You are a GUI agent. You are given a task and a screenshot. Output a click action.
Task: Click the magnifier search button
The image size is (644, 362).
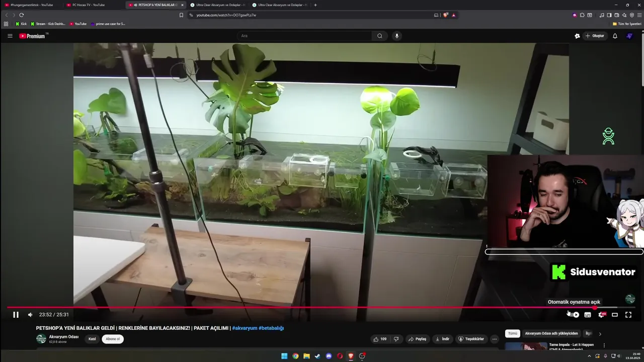coord(380,36)
